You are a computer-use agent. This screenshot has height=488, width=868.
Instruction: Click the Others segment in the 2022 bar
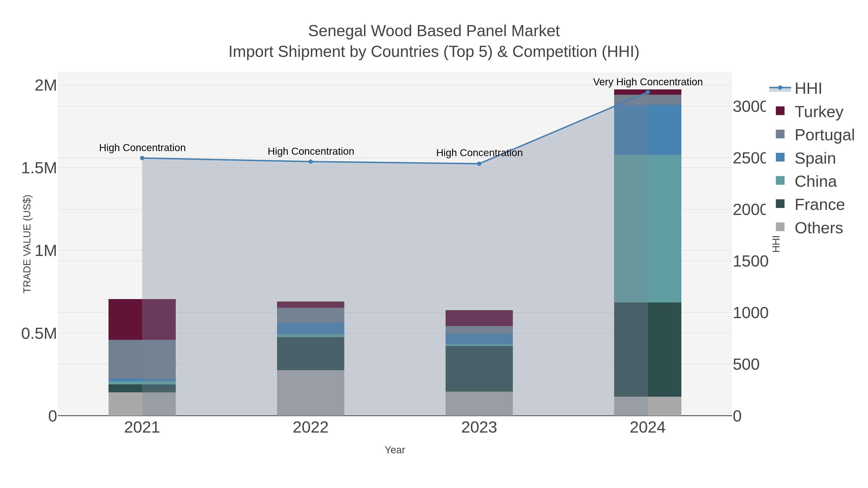tap(311, 393)
